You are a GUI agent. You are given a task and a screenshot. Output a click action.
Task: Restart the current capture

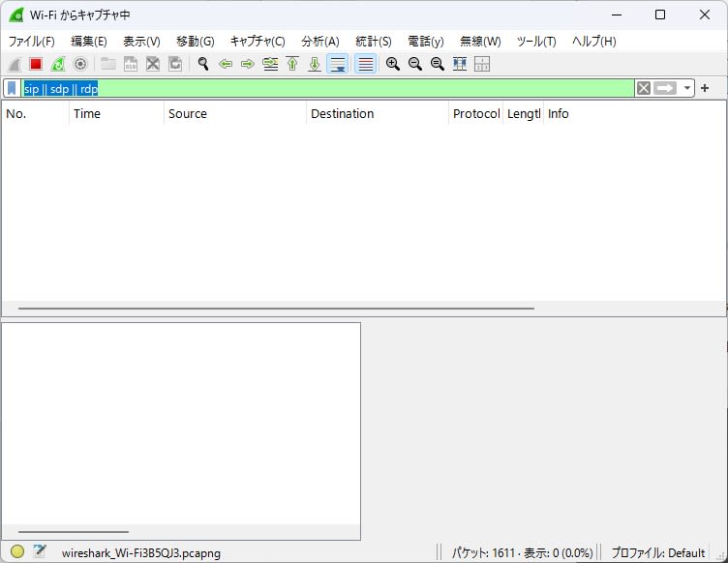[x=58, y=64]
